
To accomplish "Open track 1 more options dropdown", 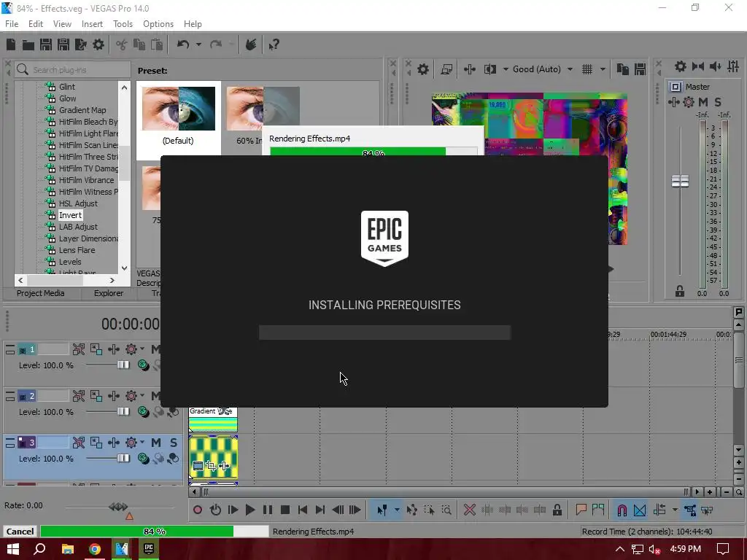I will (142, 349).
